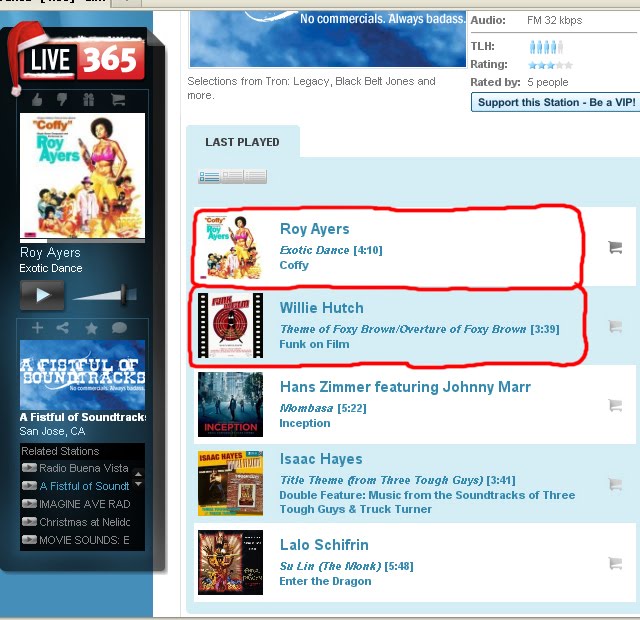Click the star favorite icon in player
640x620 pixels.
pyautogui.click(x=91, y=328)
